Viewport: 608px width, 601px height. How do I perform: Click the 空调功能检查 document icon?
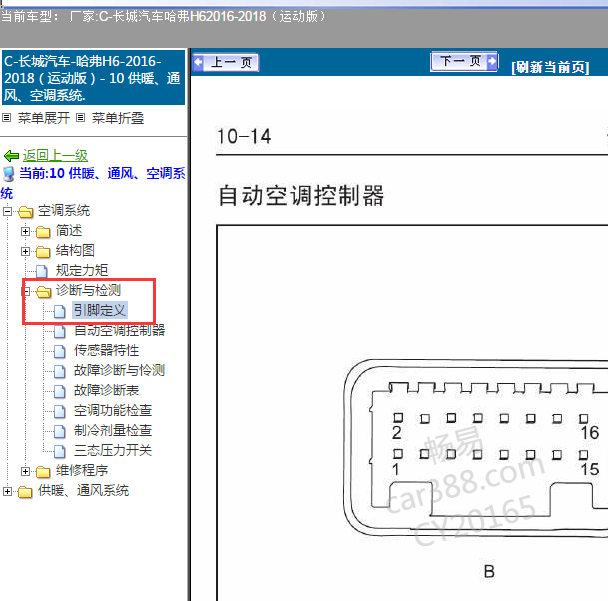click(59, 411)
